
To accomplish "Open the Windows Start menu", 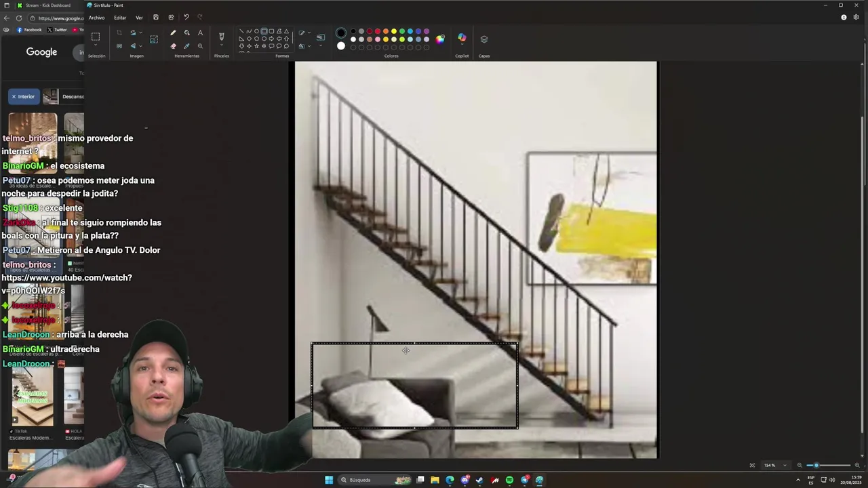I will [x=329, y=480].
